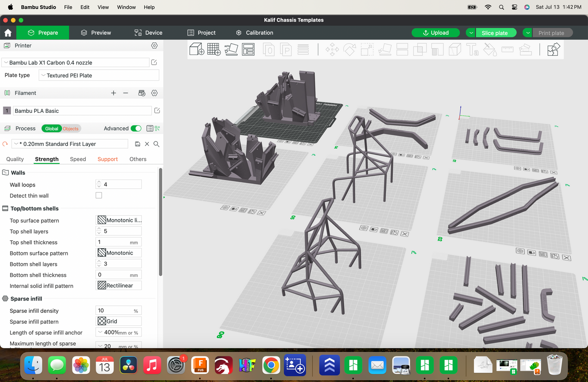This screenshot has width=588, height=382.
Task: Open the Top surface pattern dropdown
Action: coord(119,220)
